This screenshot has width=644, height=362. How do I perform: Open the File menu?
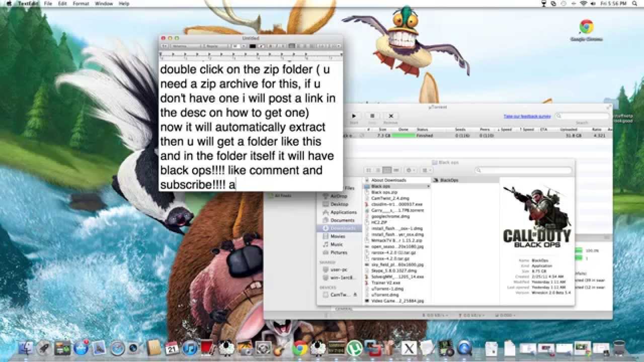point(48,4)
